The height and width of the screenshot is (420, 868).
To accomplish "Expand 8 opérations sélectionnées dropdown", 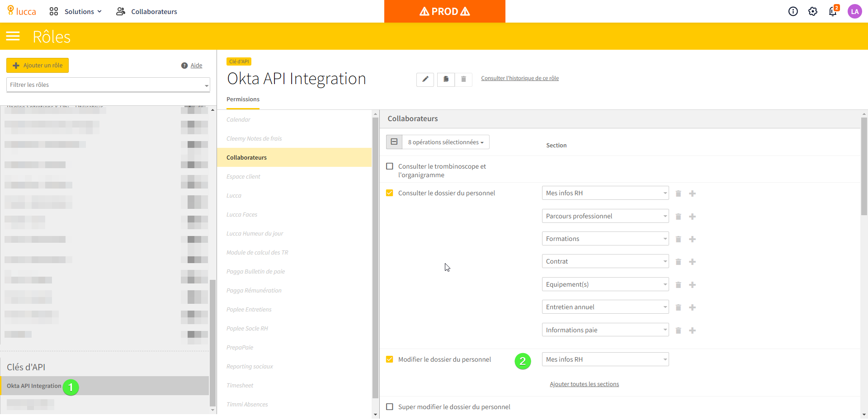I will pos(446,142).
